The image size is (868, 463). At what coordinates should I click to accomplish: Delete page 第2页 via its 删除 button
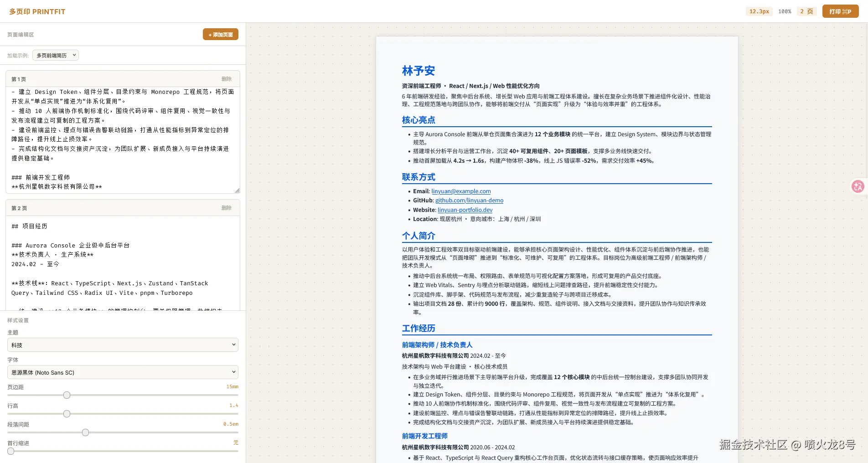point(227,208)
